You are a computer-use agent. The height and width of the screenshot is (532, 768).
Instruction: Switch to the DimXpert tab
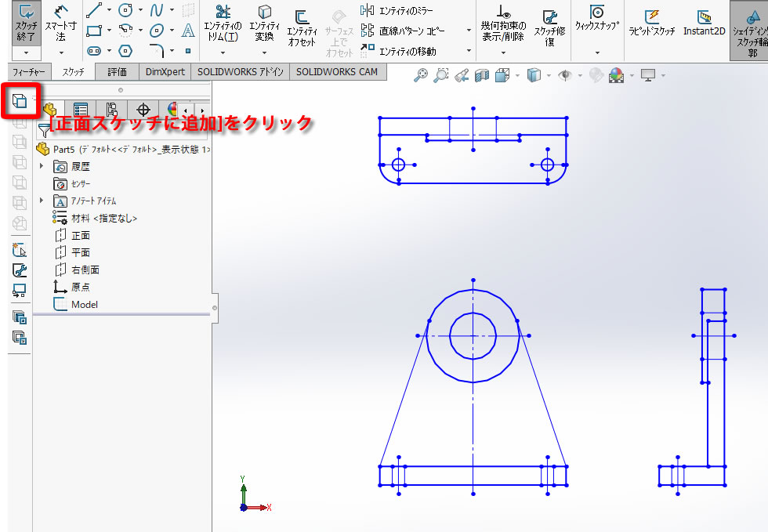tap(165, 72)
